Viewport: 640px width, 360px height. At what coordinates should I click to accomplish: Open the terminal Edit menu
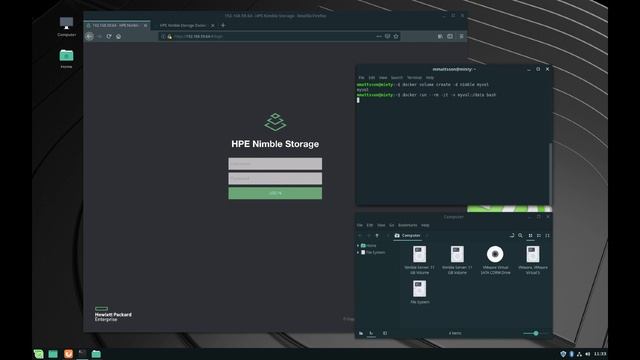(371, 78)
